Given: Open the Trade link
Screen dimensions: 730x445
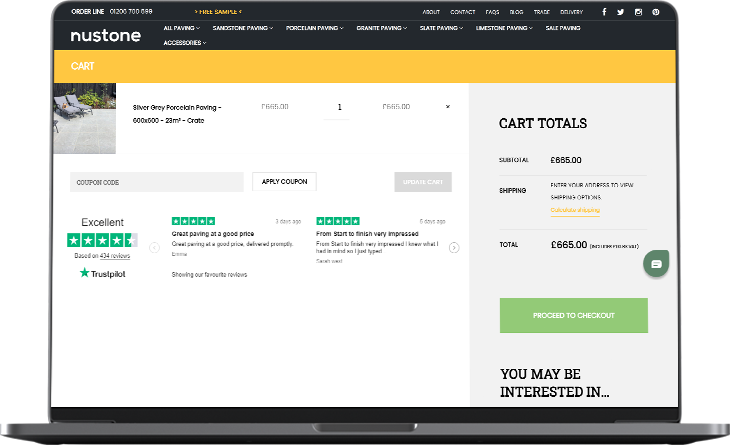Looking at the screenshot, I should pos(541,12).
